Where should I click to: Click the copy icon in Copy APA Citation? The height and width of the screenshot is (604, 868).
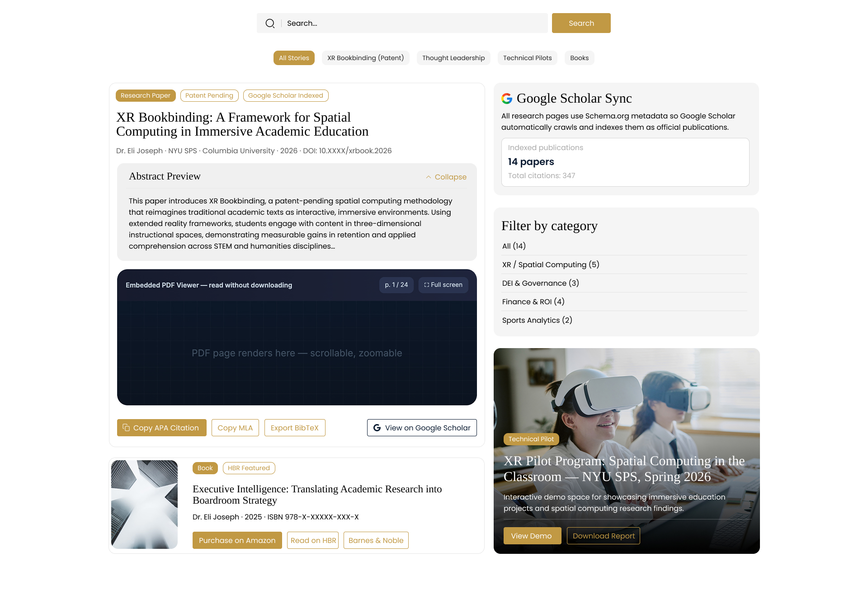tap(126, 428)
